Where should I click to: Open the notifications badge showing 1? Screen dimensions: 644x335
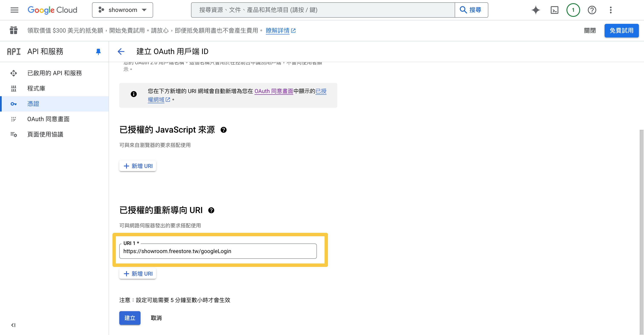[x=573, y=10]
